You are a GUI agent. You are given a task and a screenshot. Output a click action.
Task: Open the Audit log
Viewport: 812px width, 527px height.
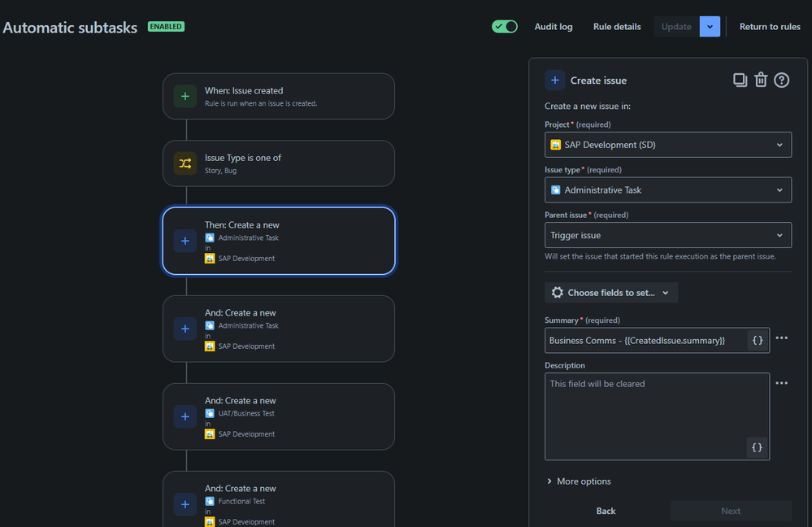[553, 26]
